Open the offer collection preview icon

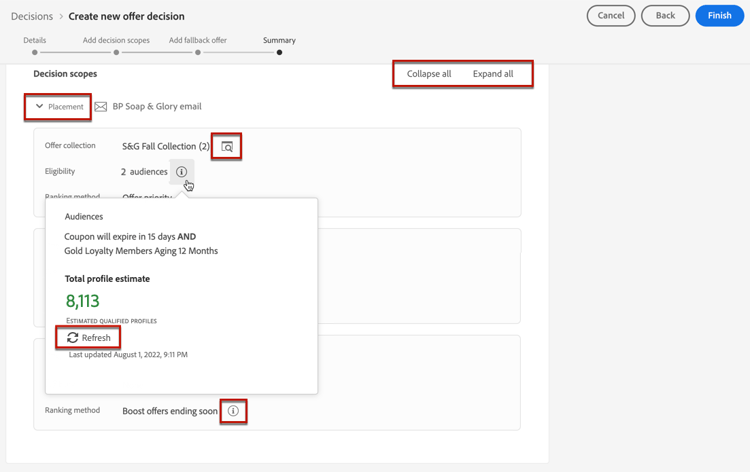tap(227, 147)
